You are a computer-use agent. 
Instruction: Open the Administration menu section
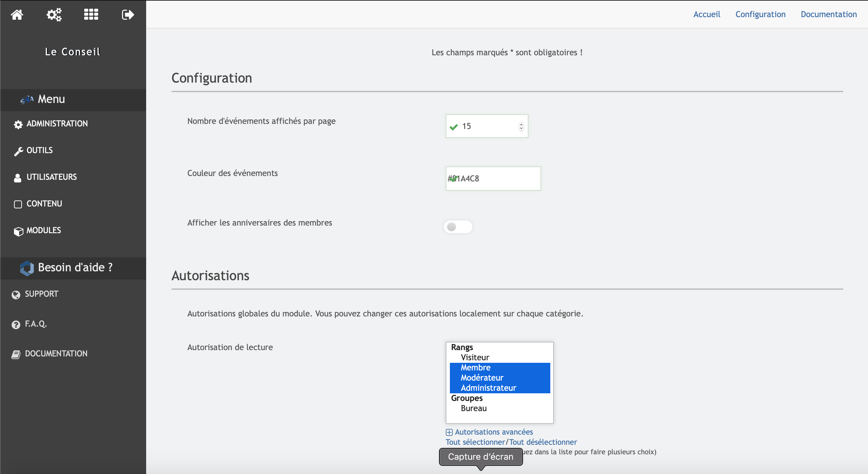point(57,124)
